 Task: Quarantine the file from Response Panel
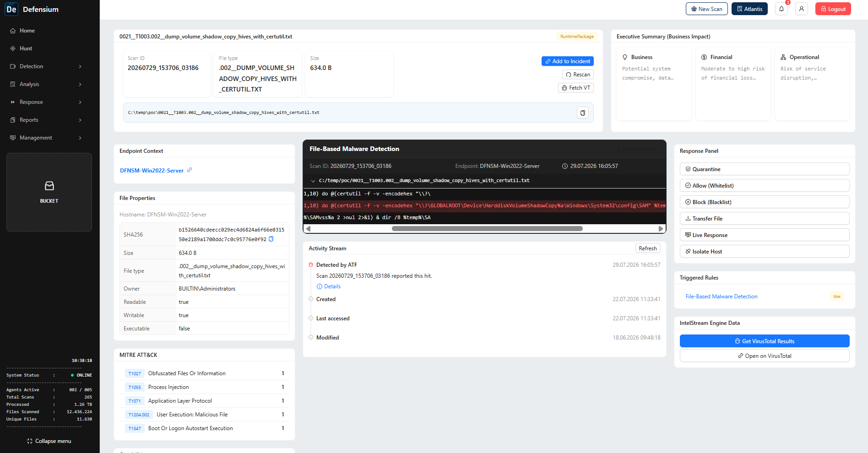click(764, 169)
